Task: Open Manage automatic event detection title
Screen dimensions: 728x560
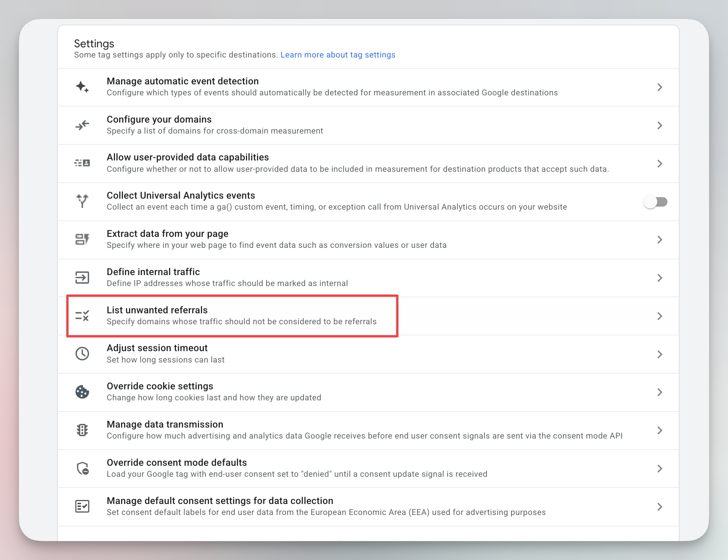Action: pyautogui.click(x=183, y=81)
